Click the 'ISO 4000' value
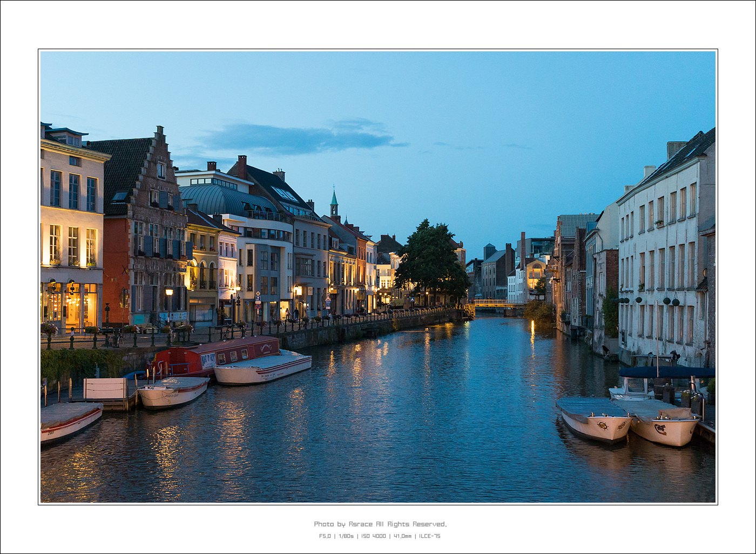This screenshot has width=756, height=554. point(374,536)
